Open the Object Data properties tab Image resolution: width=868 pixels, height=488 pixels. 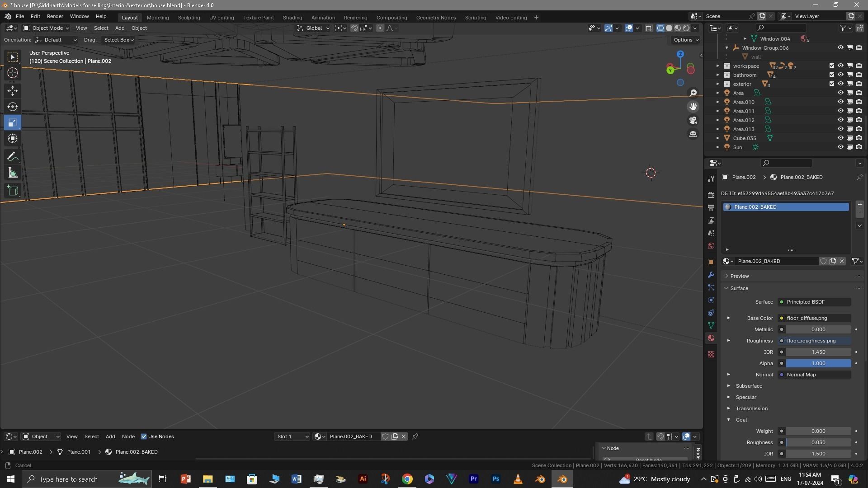coord(711,325)
